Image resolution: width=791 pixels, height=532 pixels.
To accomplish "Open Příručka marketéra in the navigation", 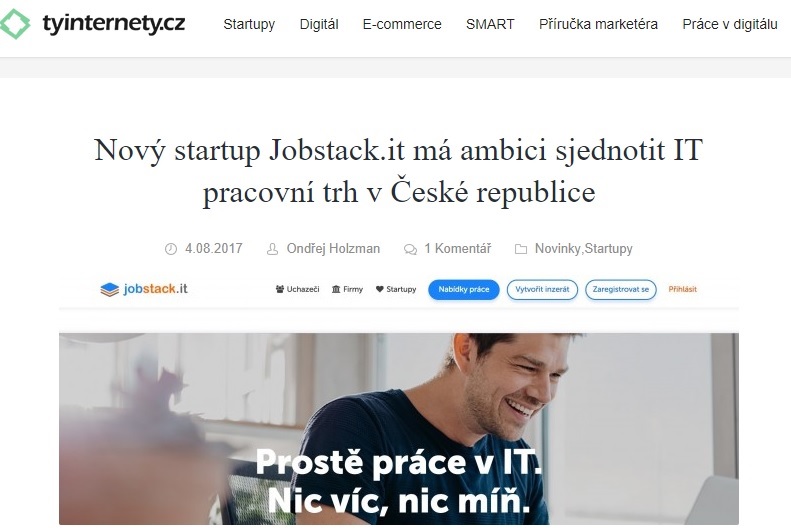I will pos(598,24).
